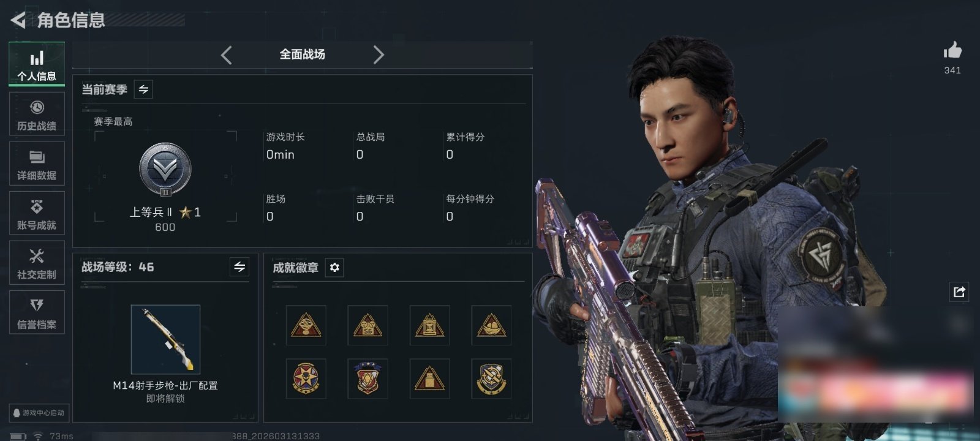The height and width of the screenshot is (441, 980).
Task: Tap the thumbs-up like icon
Action: [952, 50]
